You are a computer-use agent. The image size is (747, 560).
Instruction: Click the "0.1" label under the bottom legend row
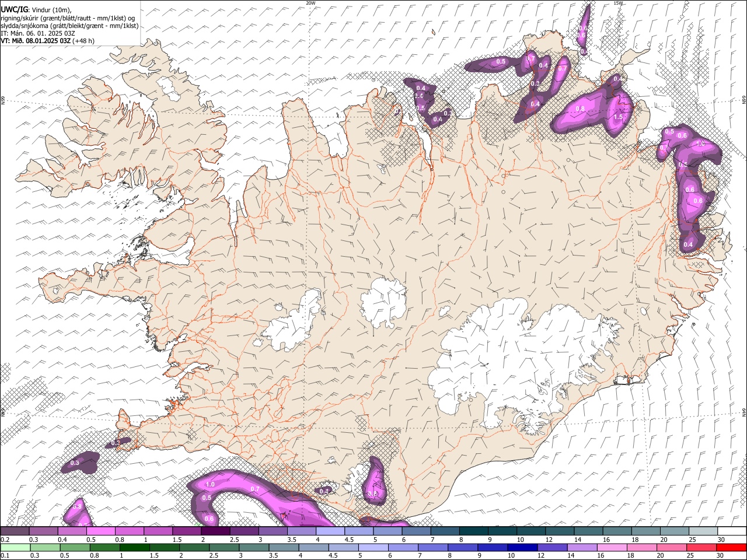5,556
